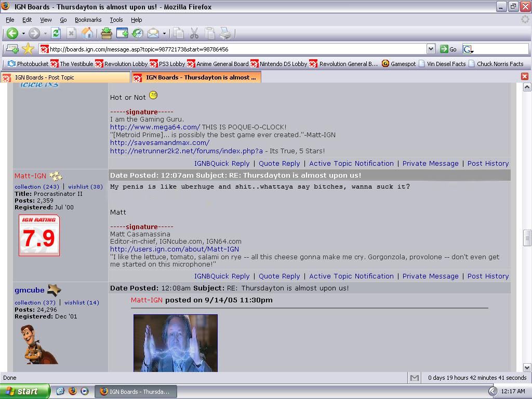
Task: Open the netrunner2k2.net forums link
Action: [x=187, y=151]
